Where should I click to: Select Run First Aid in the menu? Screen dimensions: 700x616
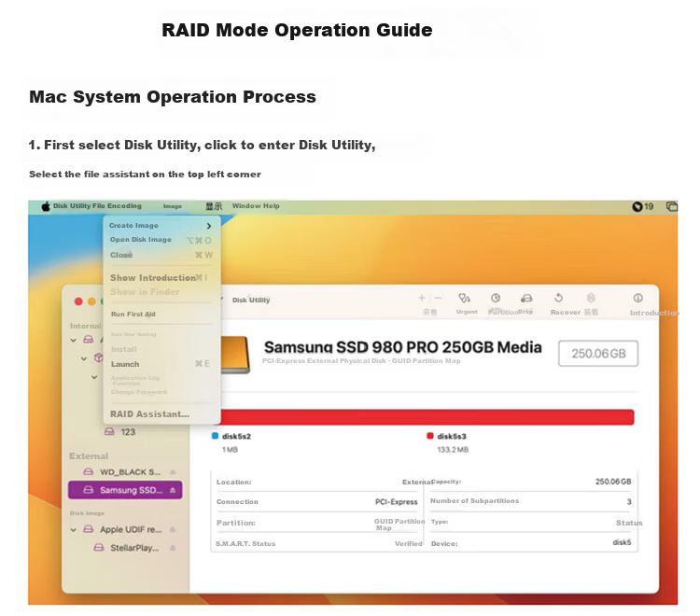coord(133,315)
